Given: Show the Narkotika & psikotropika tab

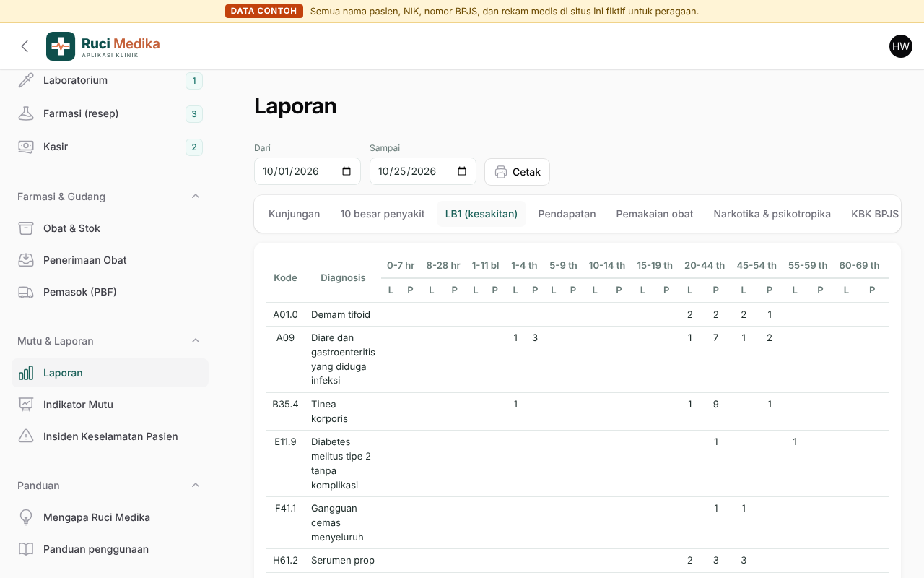Looking at the screenshot, I should 772,214.
